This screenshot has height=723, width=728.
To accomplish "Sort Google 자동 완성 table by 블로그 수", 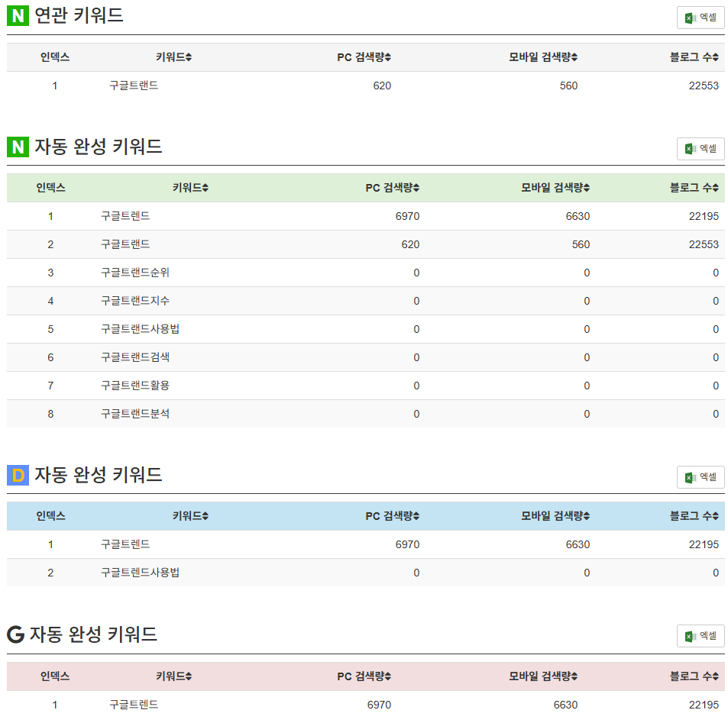I will coord(694,676).
